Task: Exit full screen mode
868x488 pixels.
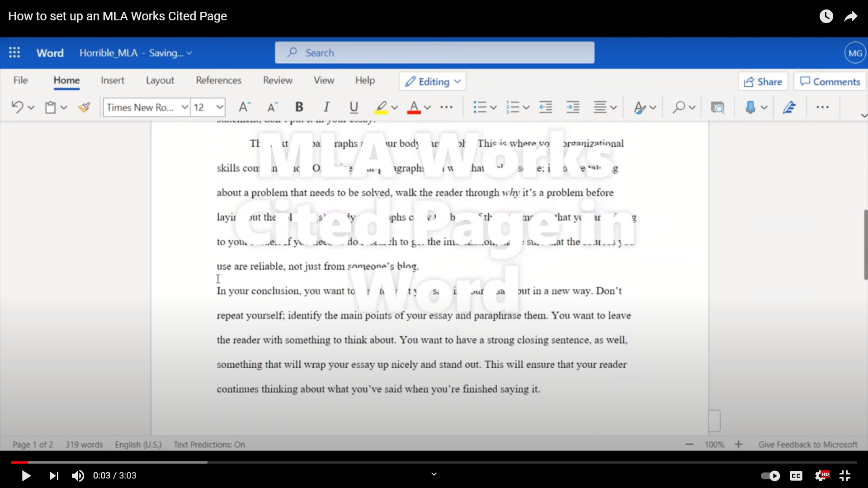Action: (845, 476)
